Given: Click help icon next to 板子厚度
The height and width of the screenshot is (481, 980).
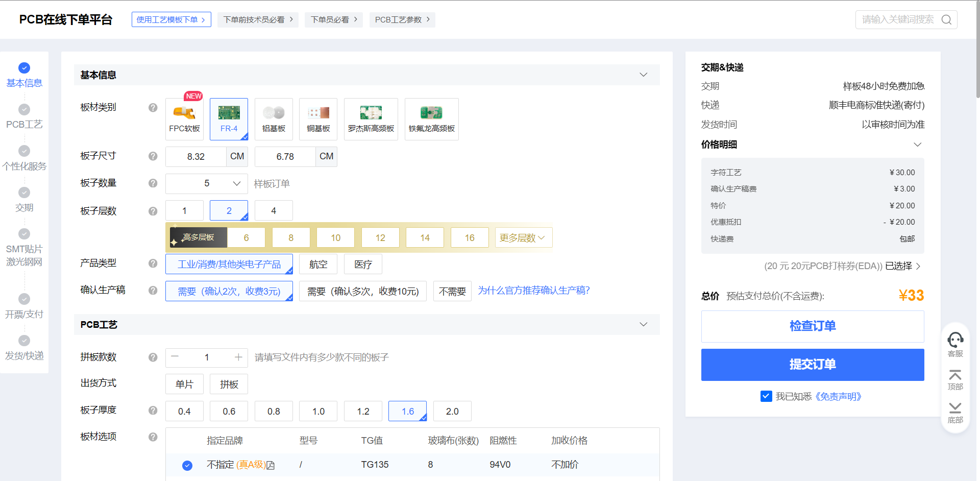Looking at the screenshot, I should click(153, 410).
